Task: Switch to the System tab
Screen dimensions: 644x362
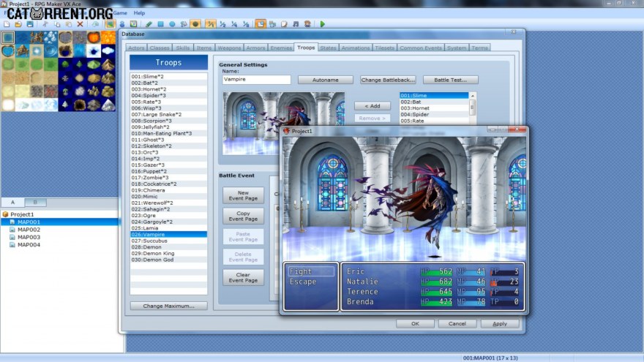Action: point(457,48)
